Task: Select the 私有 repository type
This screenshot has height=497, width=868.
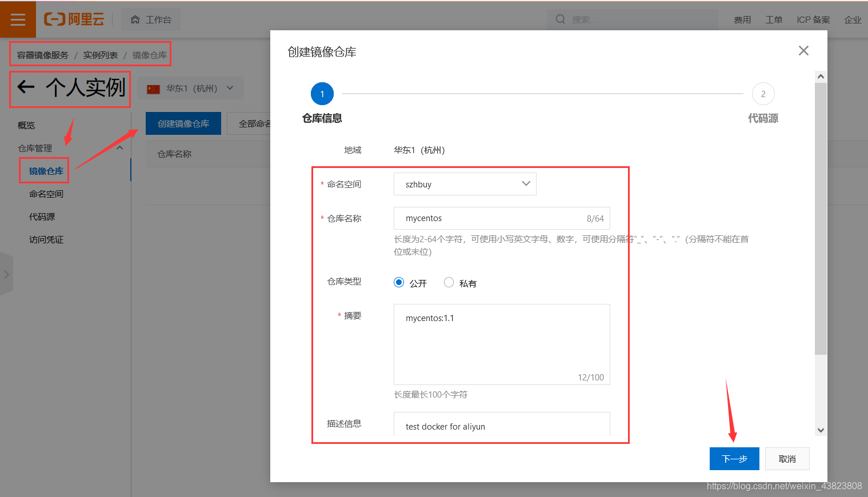Action: 449,282
